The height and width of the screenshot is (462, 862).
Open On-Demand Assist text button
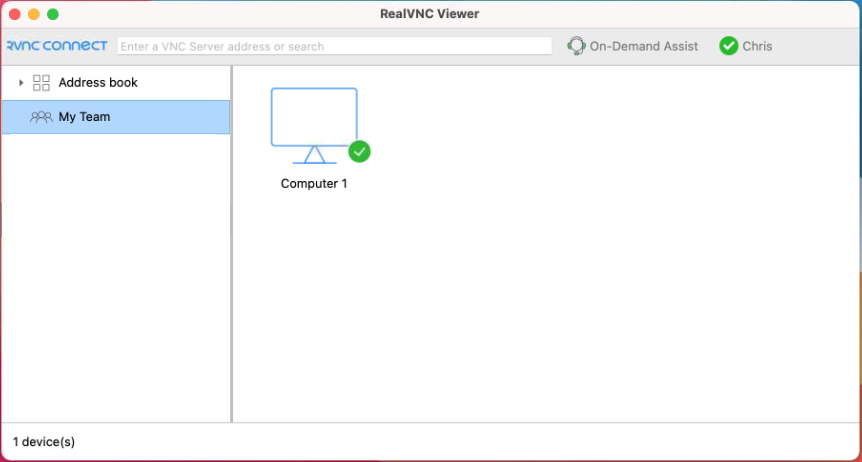(x=644, y=46)
